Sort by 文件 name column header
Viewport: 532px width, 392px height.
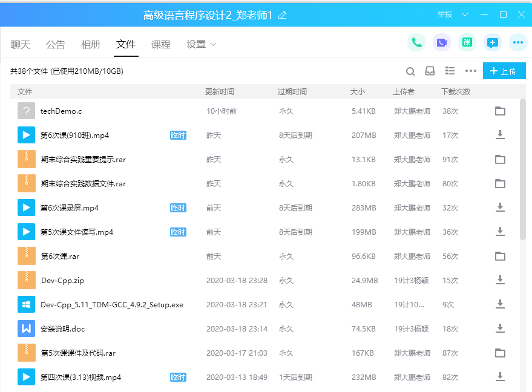click(25, 91)
